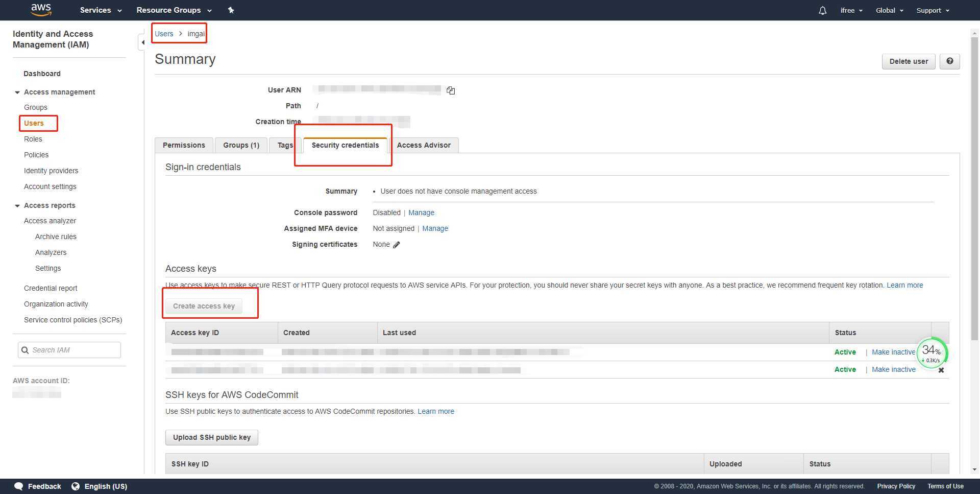980x494 pixels.
Task: Click the Access key ID column header
Action: click(x=222, y=333)
